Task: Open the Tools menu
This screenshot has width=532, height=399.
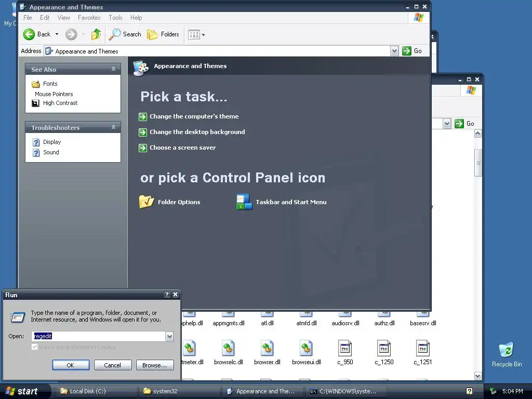Action: pyautogui.click(x=115, y=18)
